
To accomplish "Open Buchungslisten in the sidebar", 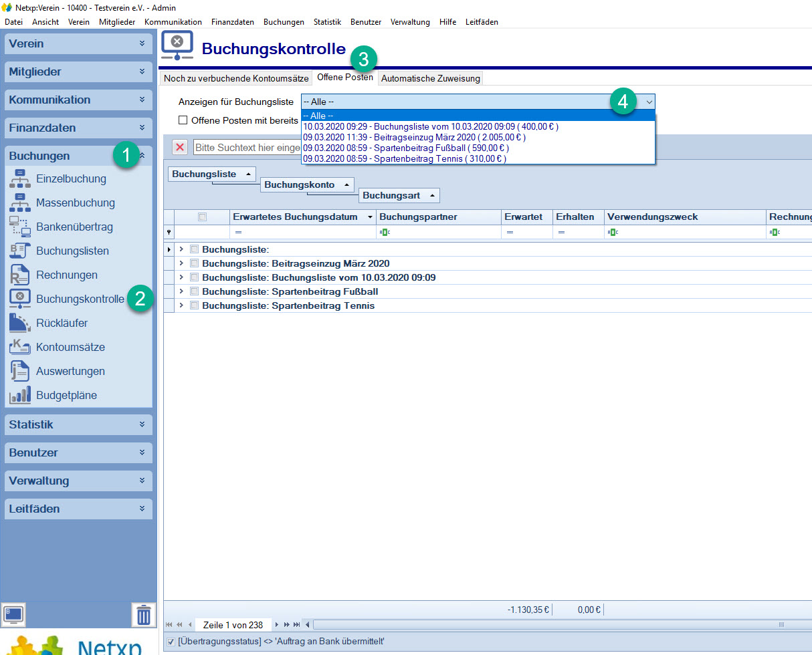I will click(72, 251).
